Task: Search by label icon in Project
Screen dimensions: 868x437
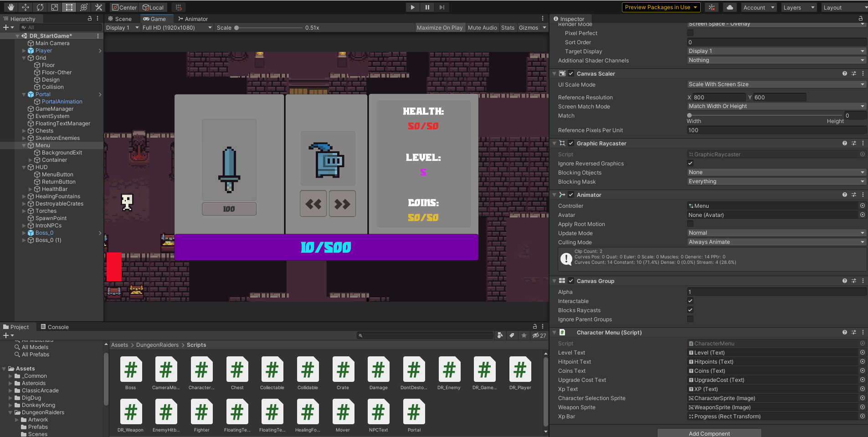Action: (x=512, y=335)
